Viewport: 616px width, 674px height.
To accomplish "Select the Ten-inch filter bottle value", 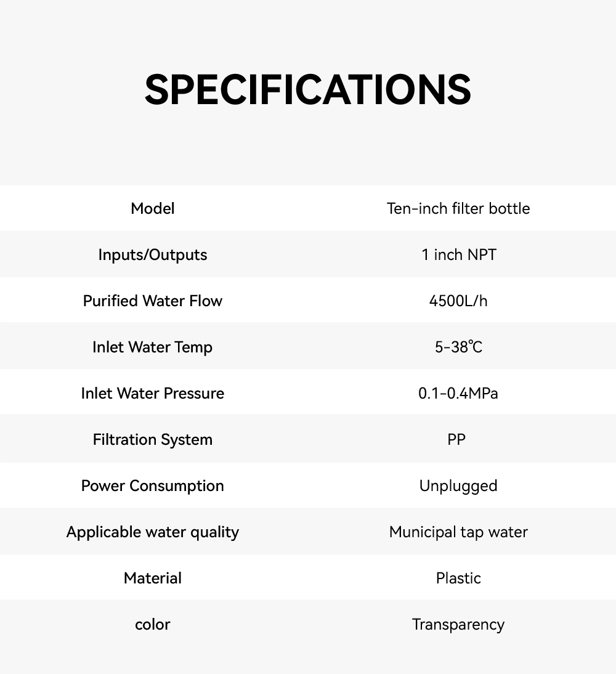I will [x=458, y=209].
